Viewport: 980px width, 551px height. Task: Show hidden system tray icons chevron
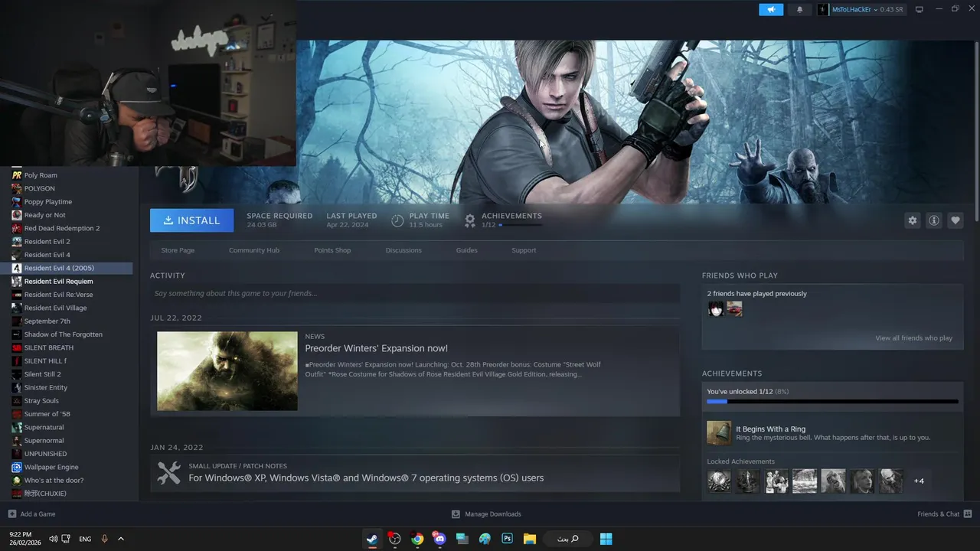[121, 539]
